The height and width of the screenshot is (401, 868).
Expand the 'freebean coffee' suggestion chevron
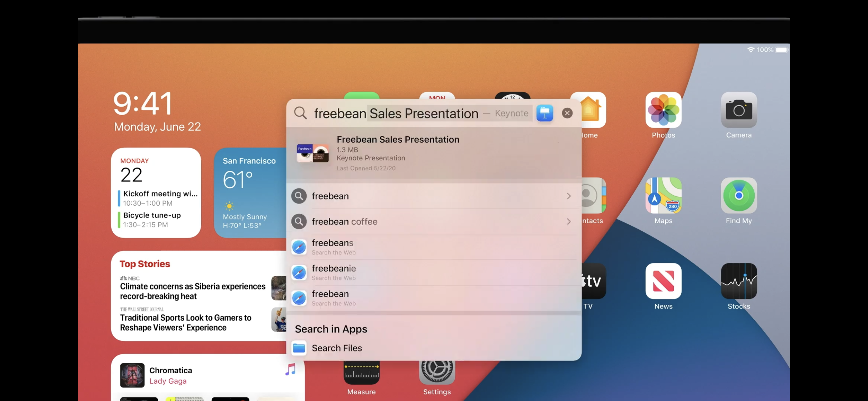pos(569,221)
